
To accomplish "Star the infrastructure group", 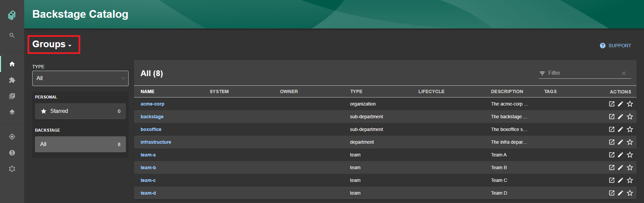I will (x=630, y=142).
